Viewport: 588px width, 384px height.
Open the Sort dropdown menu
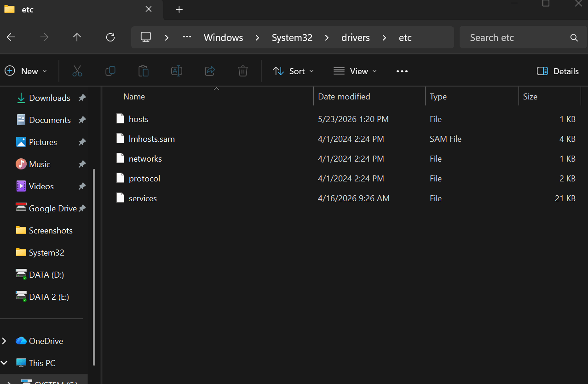tap(293, 71)
